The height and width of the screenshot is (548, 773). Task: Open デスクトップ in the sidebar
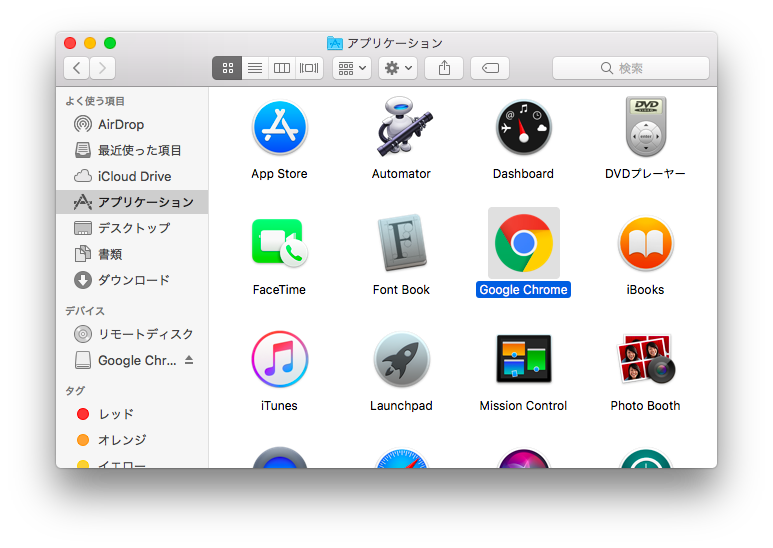point(132,228)
